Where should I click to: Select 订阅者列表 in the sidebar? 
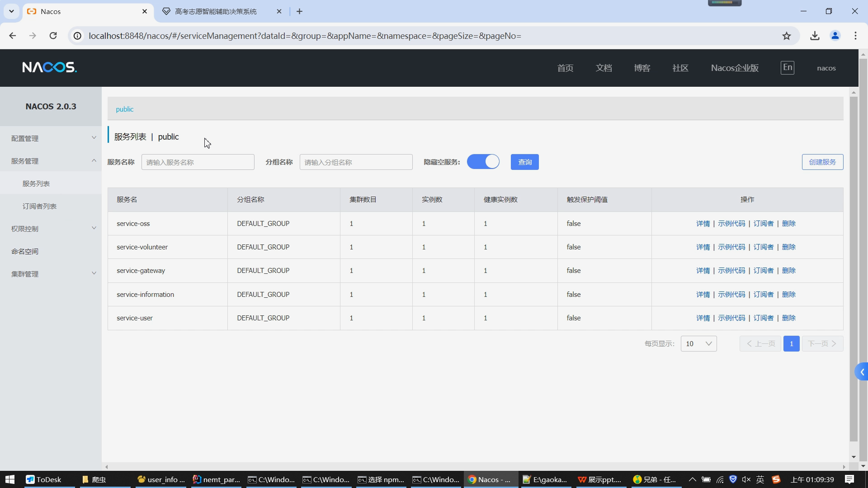pyautogui.click(x=39, y=206)
